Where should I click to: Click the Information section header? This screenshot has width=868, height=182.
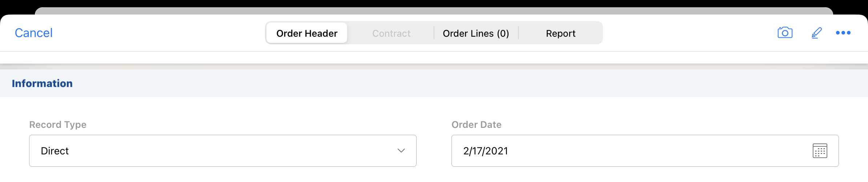[x=42, y=84]
